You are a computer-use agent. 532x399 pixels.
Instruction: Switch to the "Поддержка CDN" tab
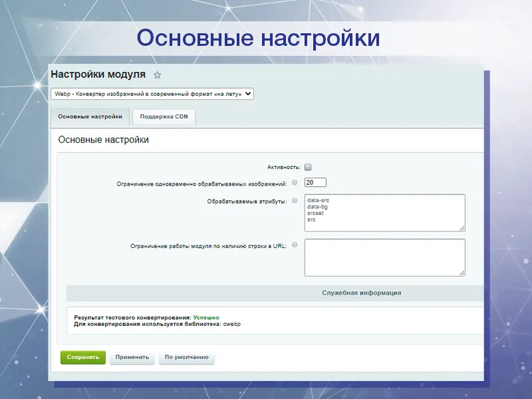[x=164, y=116]
